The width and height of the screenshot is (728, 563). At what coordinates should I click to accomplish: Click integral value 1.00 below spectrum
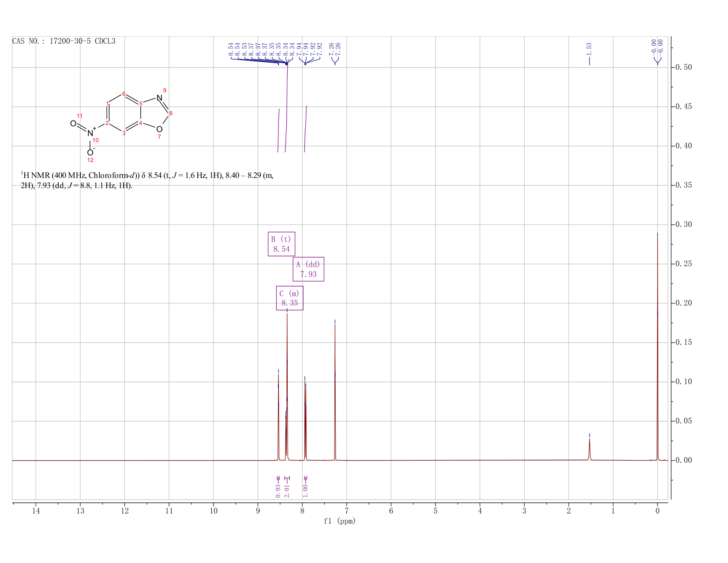(305, 491)
